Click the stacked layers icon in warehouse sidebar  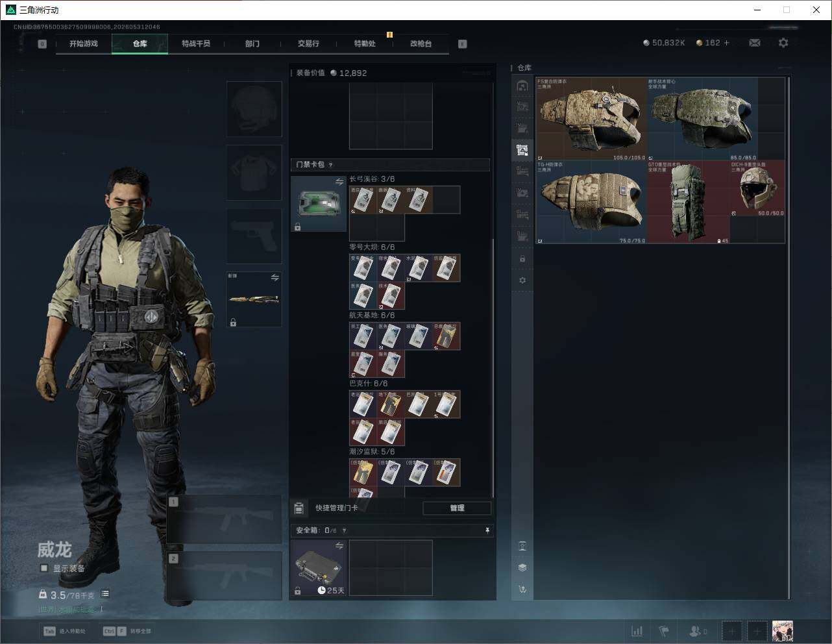522,567
